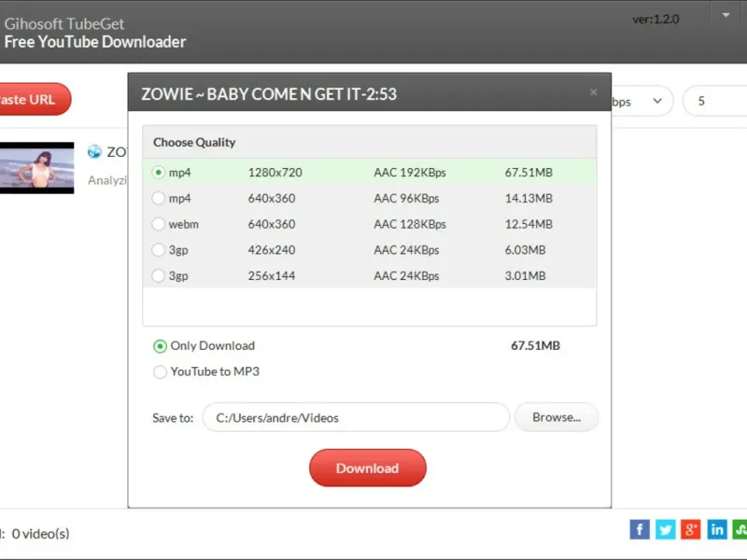Close the Choose Quality dialog
Viewport: 747px width, 560px height.
593,92
